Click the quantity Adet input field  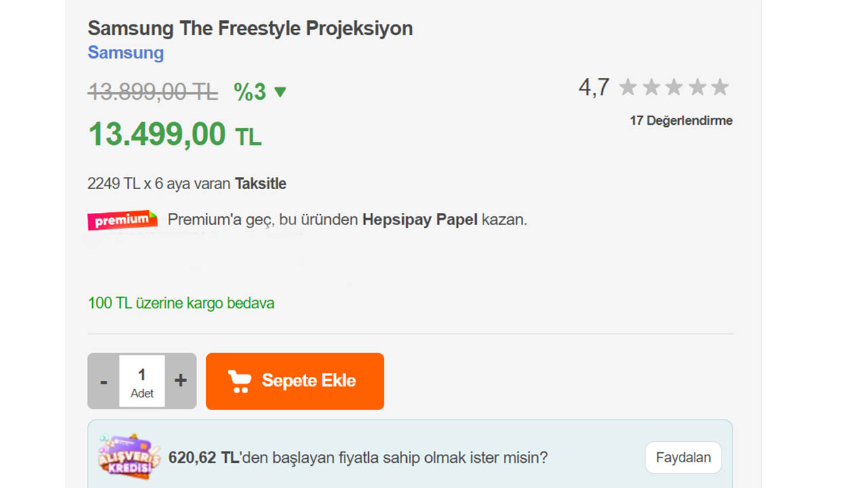pos(142,381)
